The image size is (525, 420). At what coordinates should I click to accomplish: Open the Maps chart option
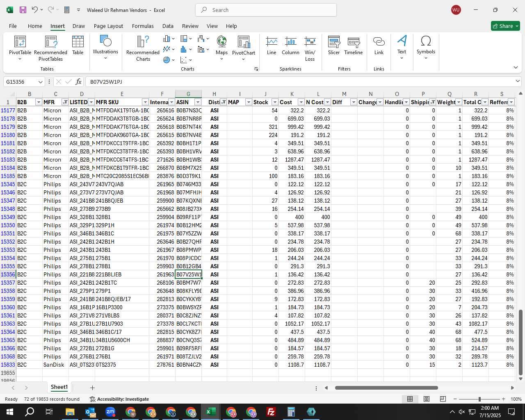click(221, 48)
